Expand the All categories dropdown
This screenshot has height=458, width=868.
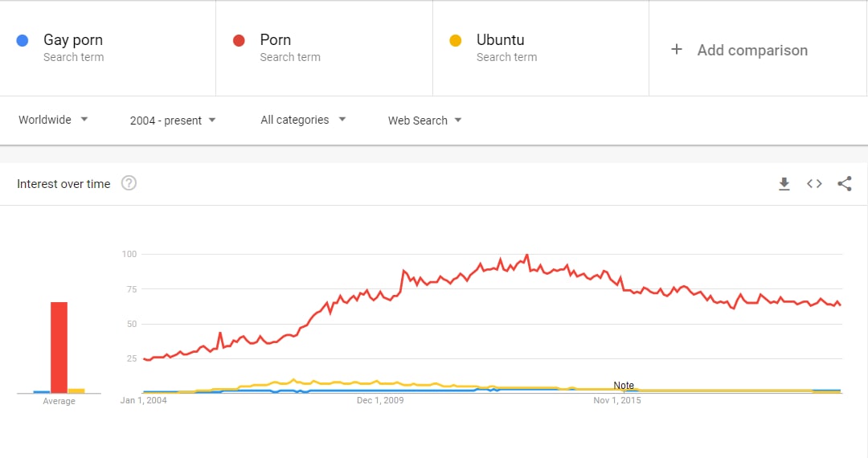click(x=303, y=120)
